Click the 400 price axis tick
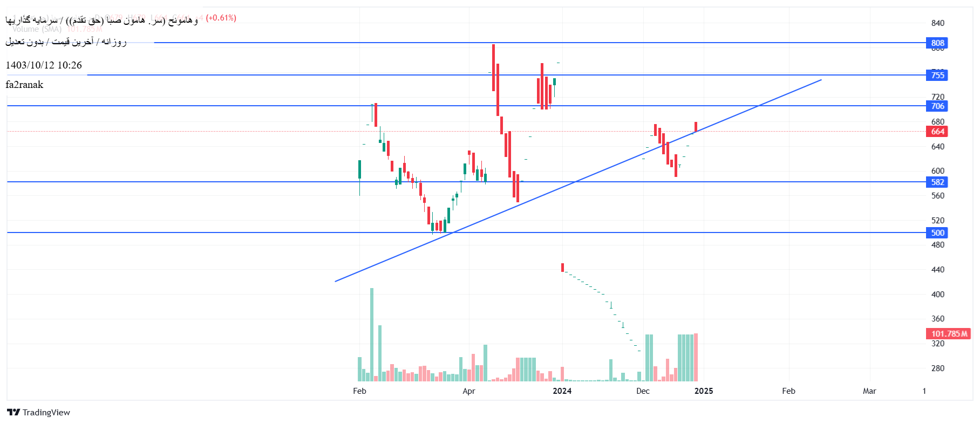This screenshot has width=980, height=424. pyautogui.click(x=938, y=295)
